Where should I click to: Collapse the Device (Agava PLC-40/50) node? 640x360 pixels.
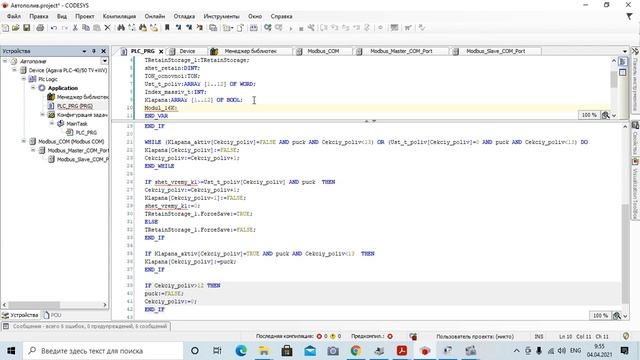(14, 70)
